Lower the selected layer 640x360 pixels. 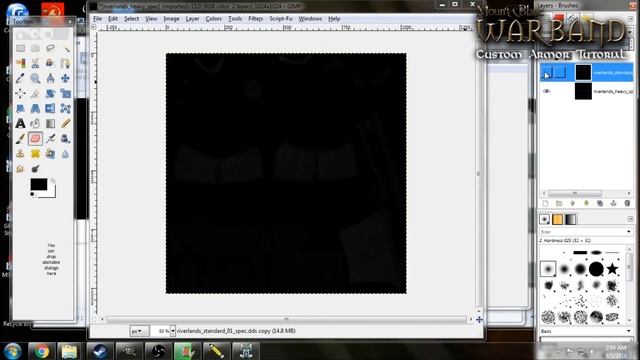point(586,203)
